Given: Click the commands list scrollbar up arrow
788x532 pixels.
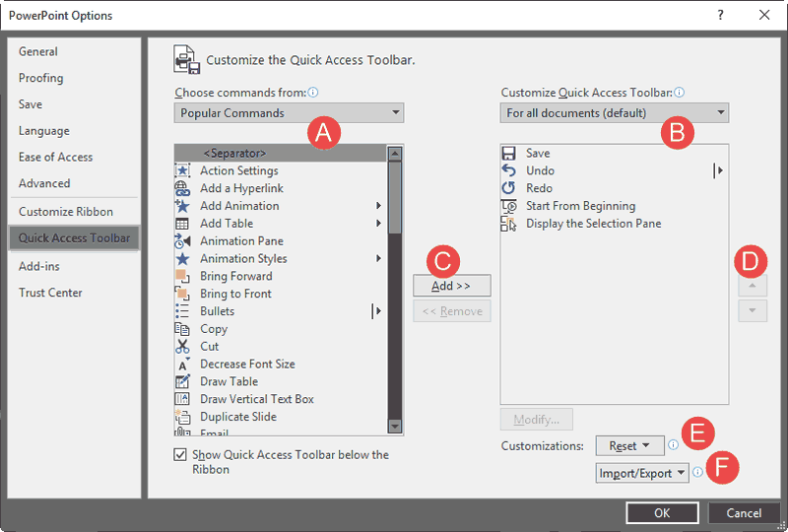Looking at the screenshot, I should tap(395, 154).
